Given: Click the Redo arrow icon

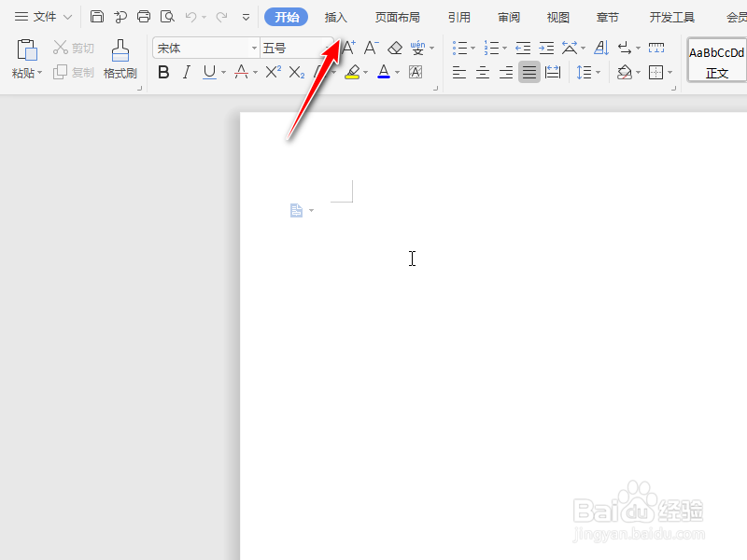Looking at the screenshot, I should [x=221, y=17].
